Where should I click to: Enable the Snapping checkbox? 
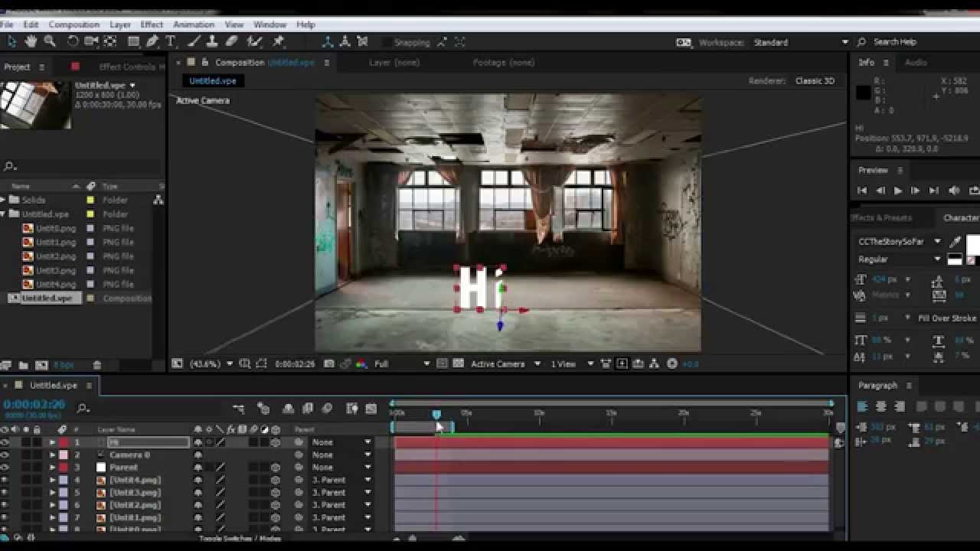(387, 43)
